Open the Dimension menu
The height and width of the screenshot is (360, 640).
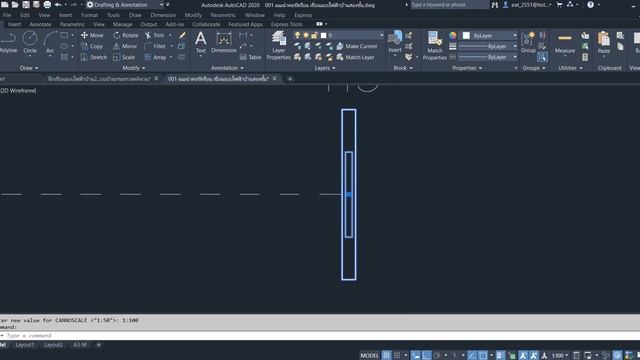[x=163, y=15]
